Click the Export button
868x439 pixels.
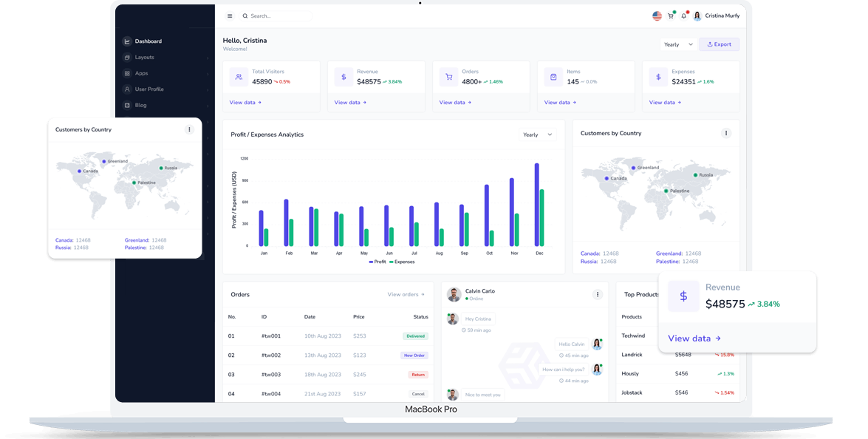tap(719, 44)
